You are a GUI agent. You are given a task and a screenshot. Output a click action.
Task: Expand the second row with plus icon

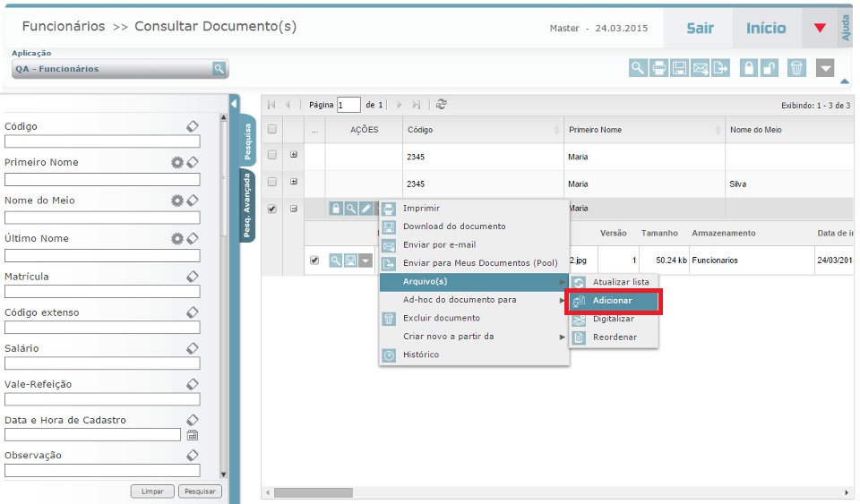pyautogui.click(x=294, y=182)
